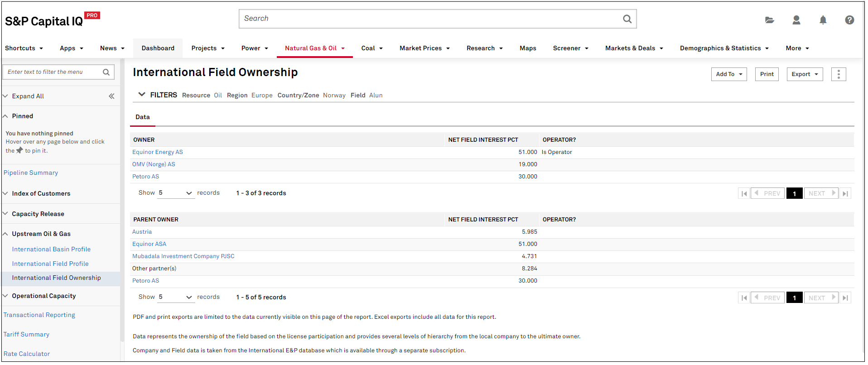868x365 pixels.
Task: Go to last page of Parent Owner table
Action: 845,298
